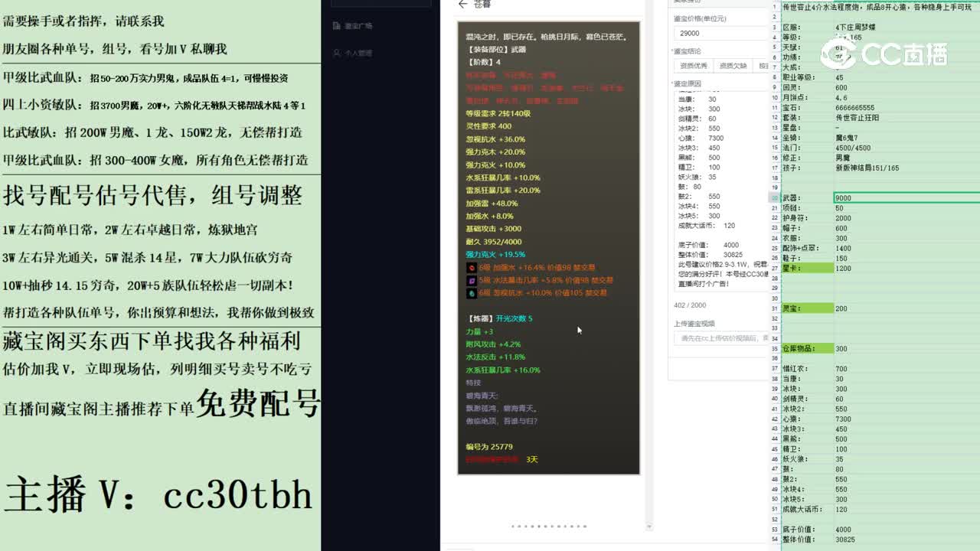The width and height of the screenshot is (980, 551).
Task: Click the red gem icon for 加强水 +16.4%
Action: tap(472, 268)
